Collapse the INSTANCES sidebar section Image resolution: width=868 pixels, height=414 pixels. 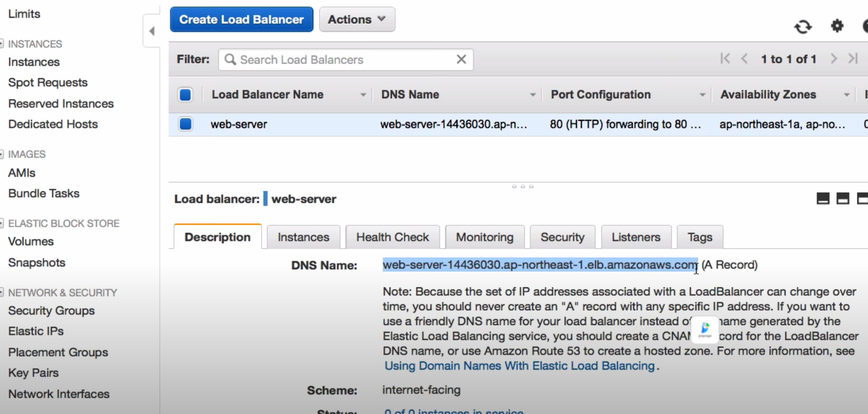(x=2, y=44)
